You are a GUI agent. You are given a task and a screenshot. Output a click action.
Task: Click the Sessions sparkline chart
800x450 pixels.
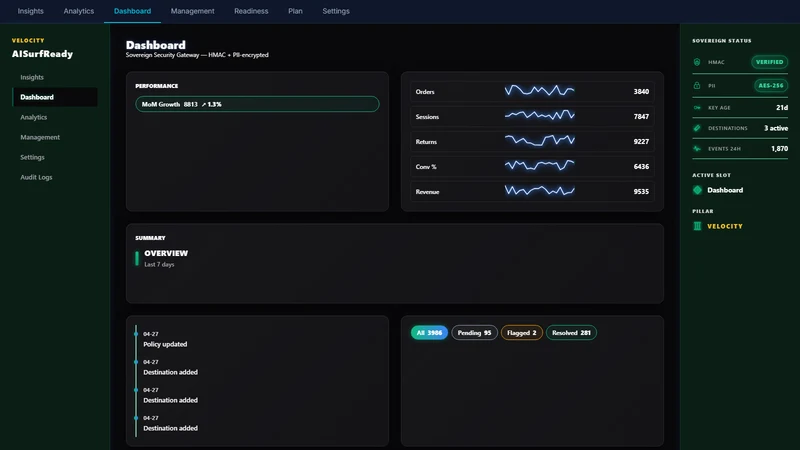pos(539,116)
